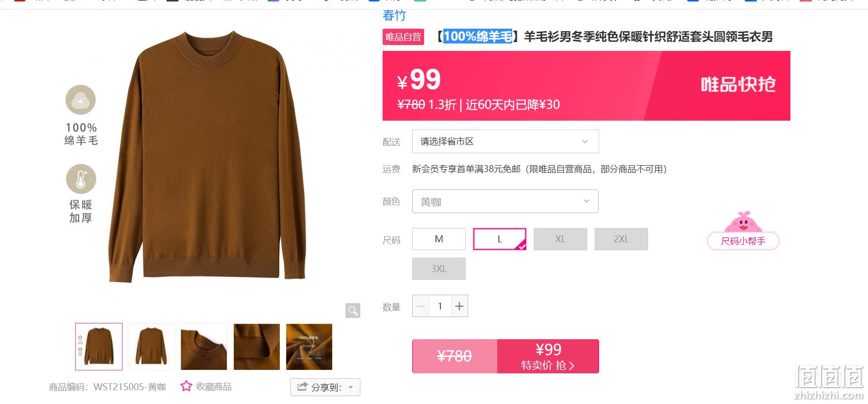
Task: Select the second sweater thumbnail
Action: coord(151,347)
